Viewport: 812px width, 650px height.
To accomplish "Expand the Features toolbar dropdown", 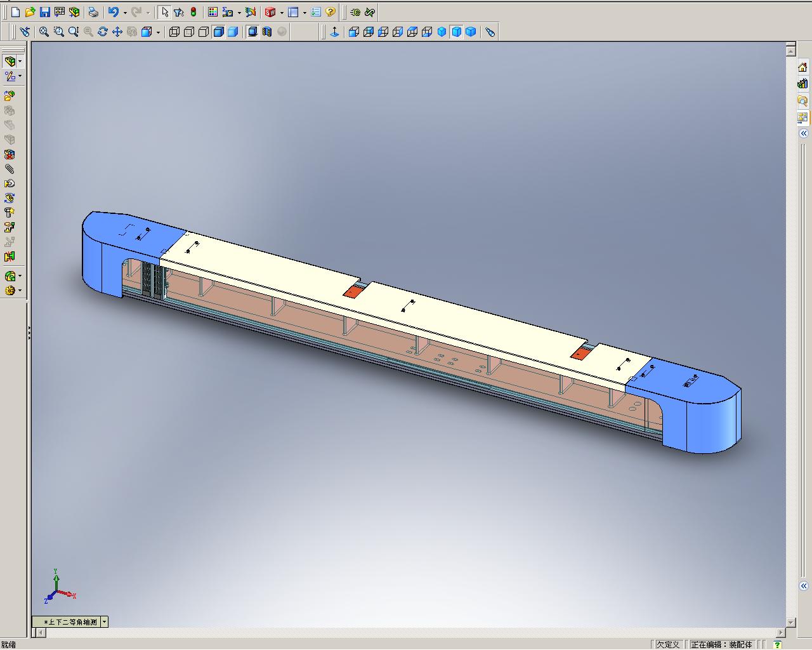I will [20, 276].
